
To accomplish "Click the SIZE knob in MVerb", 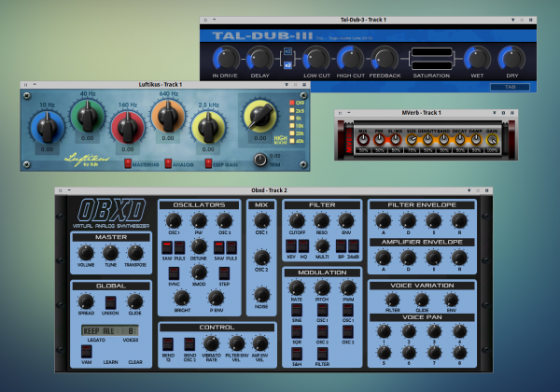I will (x=412, y=139).
